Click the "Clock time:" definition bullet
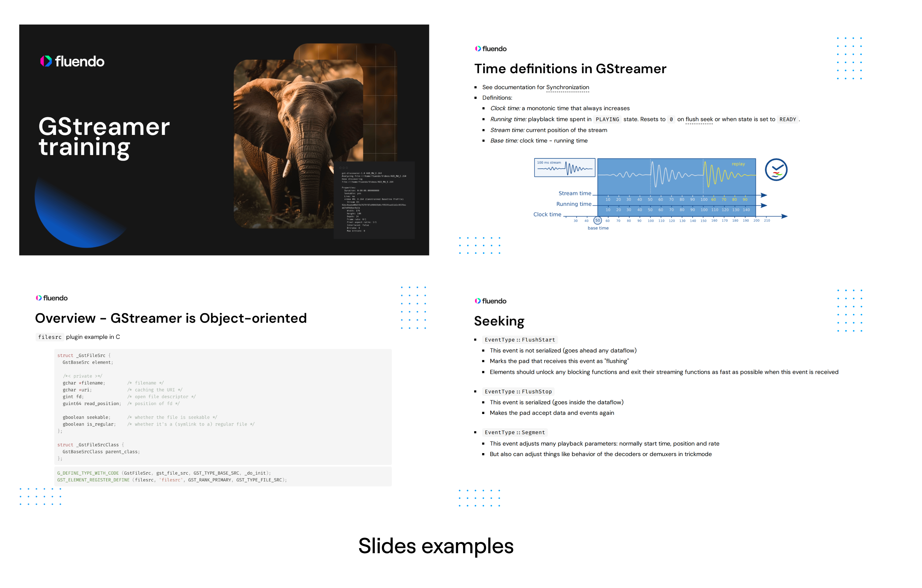The height and width of the screenshot is (588, 922). coord(560,108)
